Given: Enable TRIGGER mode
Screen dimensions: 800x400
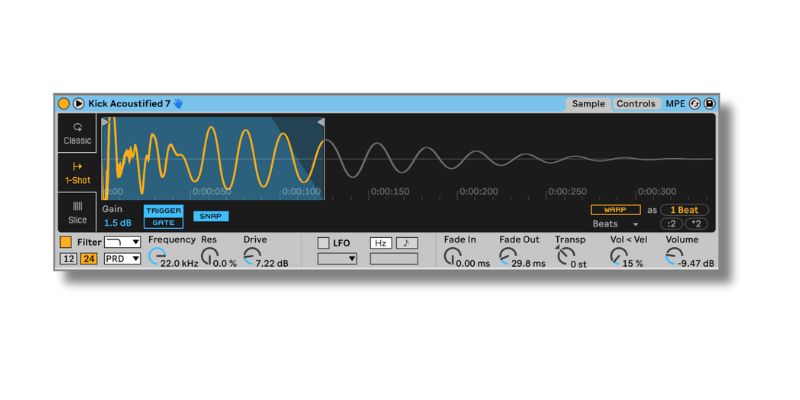Looking at the screenshot, I should (x=163, y=211).
